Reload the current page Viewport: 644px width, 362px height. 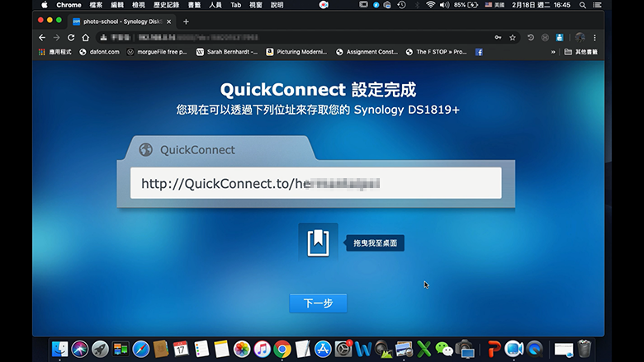coord(71,38)
